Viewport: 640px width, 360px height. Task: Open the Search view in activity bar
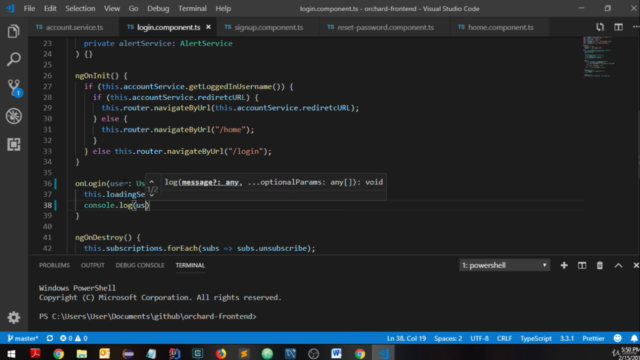click(13, 60)
